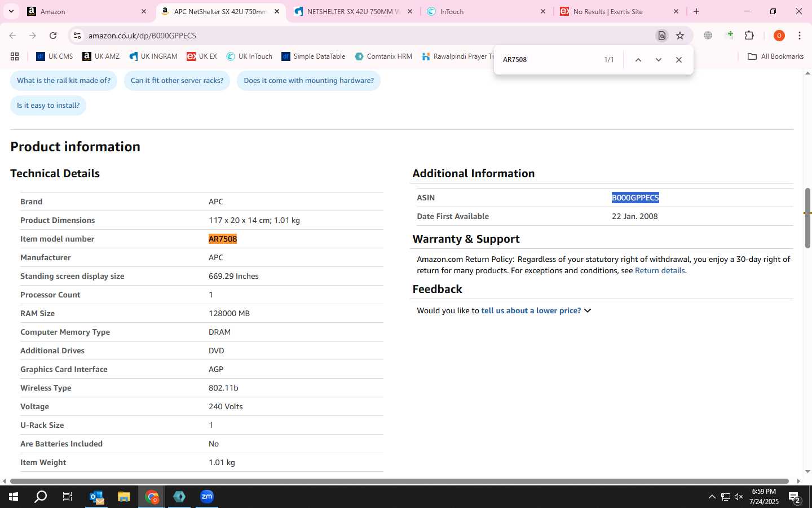Open site information icon in address bar
The image size is (812, 508).
click(77, 36)
